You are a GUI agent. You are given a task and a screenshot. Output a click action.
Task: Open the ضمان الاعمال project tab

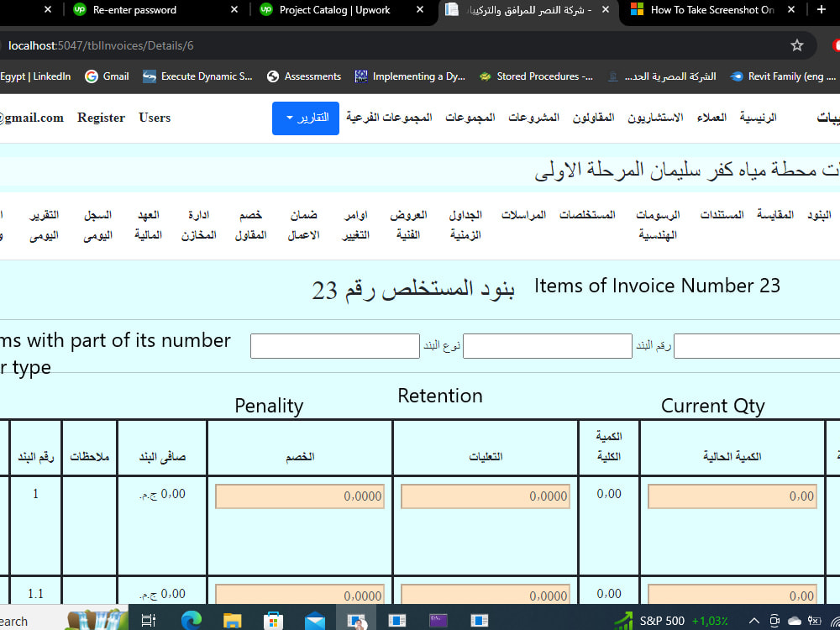pos(303,224)
